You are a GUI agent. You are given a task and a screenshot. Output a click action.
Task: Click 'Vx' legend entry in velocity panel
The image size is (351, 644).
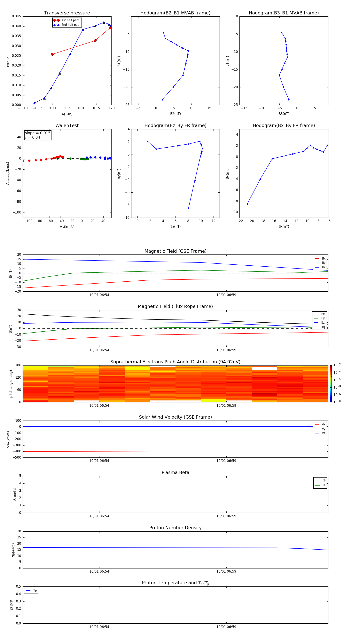point(320,424)
